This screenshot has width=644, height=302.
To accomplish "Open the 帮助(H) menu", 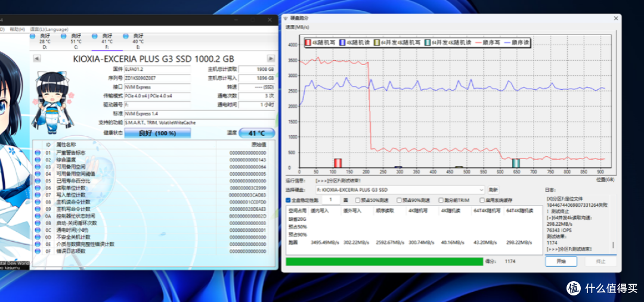I will (x=18, y=29).
